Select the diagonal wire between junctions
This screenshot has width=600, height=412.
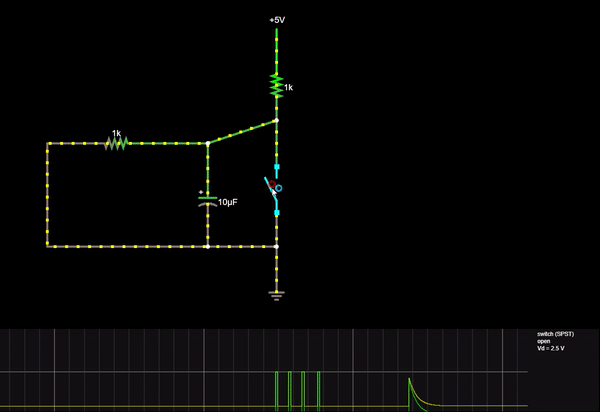pyautogui.click(x=242, y=132)
